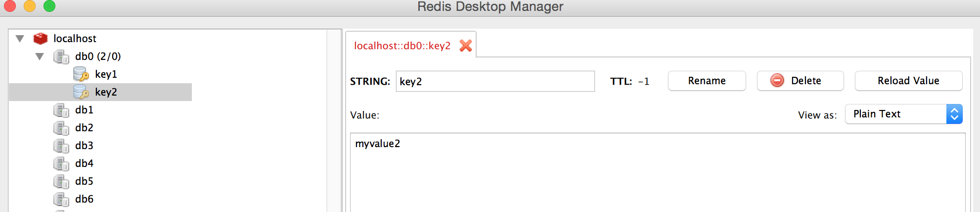This screenshot has width=980, height=212.
Task: Reload Value for key2
Action: pos(908,81)
